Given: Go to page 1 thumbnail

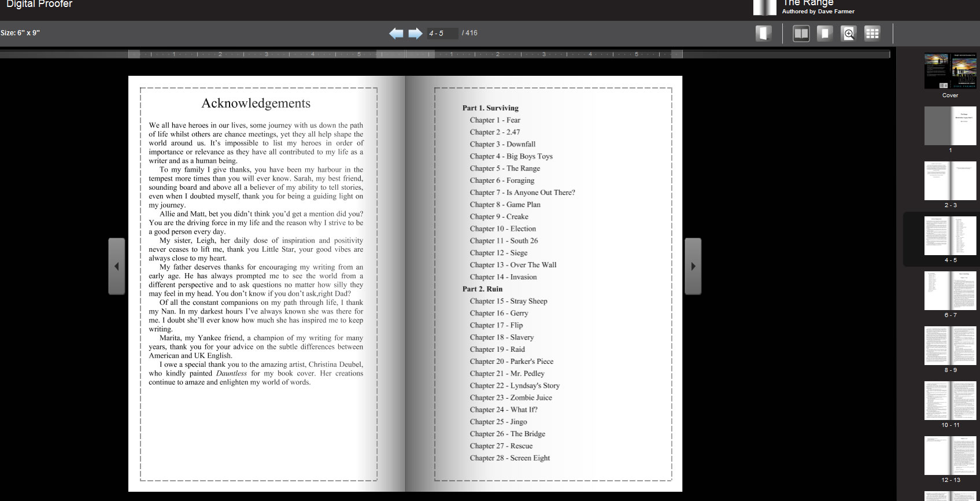Looking at the screenshot, I should 950,126.
